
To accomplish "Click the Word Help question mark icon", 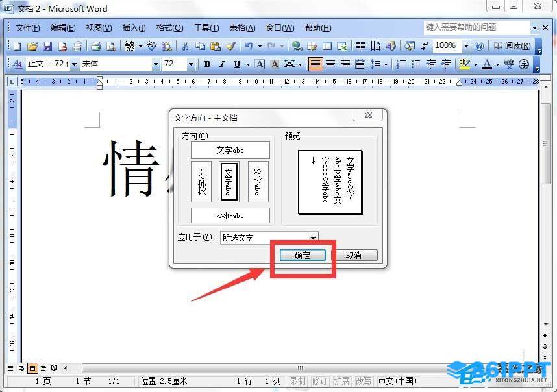I will point(479,46).
